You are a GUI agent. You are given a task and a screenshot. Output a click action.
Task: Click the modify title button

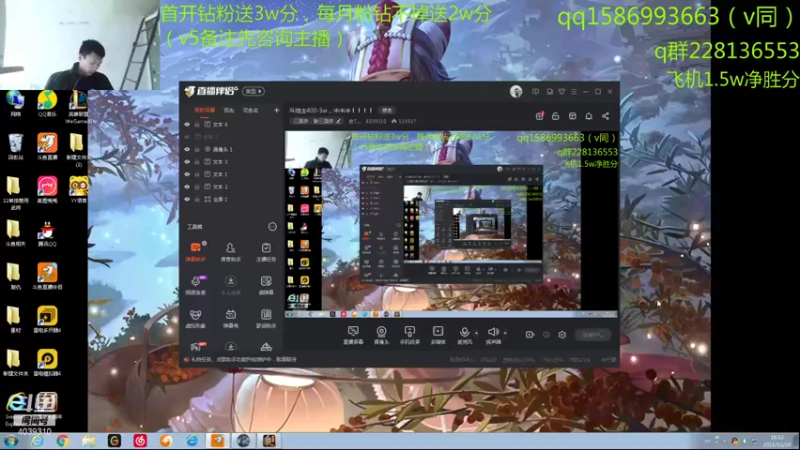[387, 110]
